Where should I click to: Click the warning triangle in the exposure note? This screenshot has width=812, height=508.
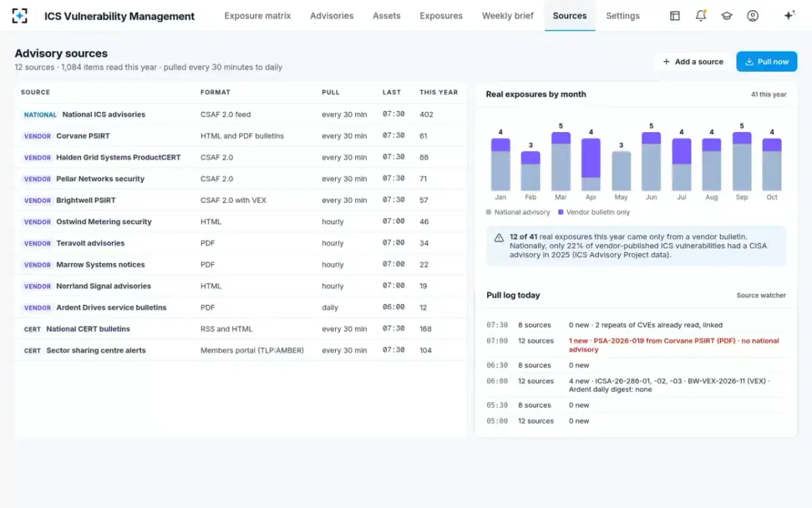[x=499, y=238]
